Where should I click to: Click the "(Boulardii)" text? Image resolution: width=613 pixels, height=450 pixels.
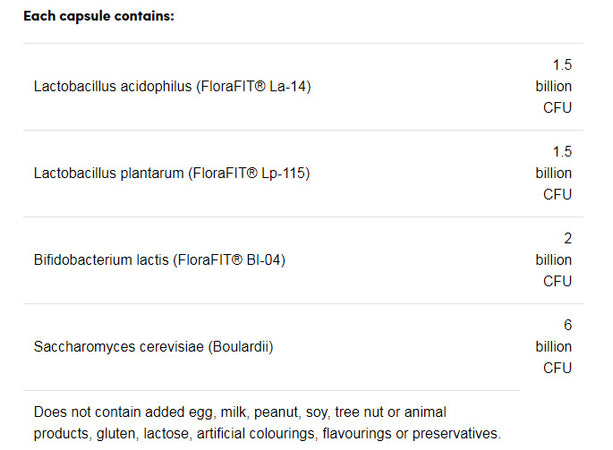tap(238, 348)
